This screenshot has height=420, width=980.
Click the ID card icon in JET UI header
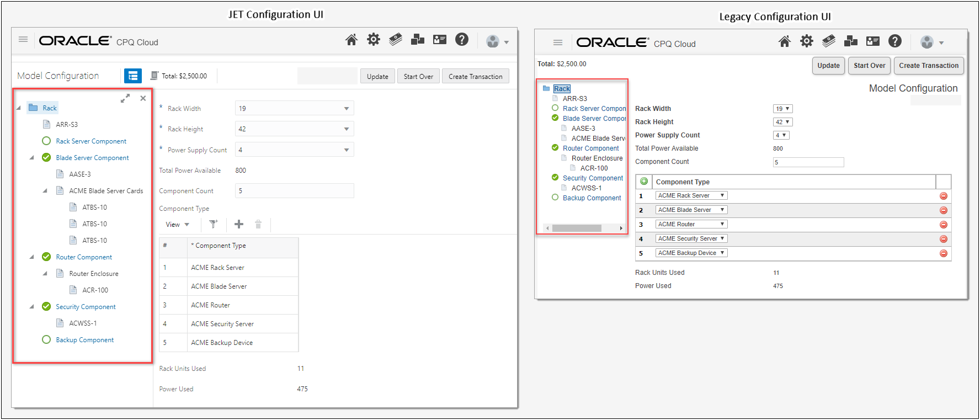[440, 40]
